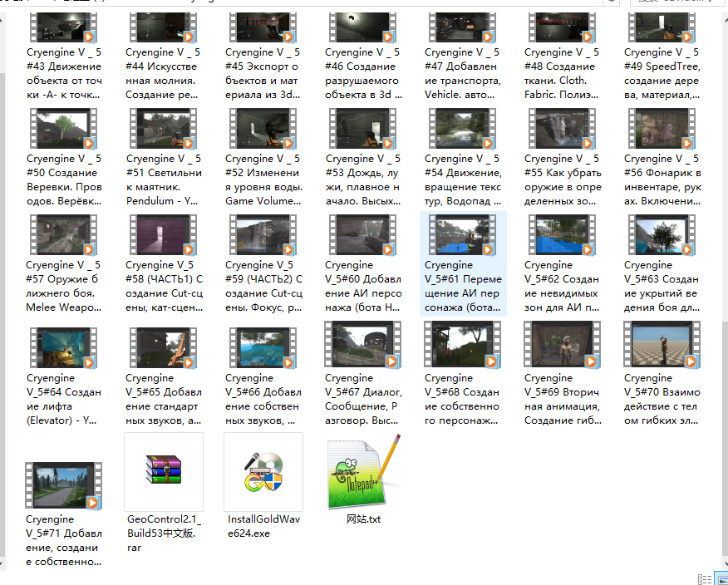The image size is (728, 585).
Task: Click file name text of #57 Melee Weapon
Action: click(64, 286)
